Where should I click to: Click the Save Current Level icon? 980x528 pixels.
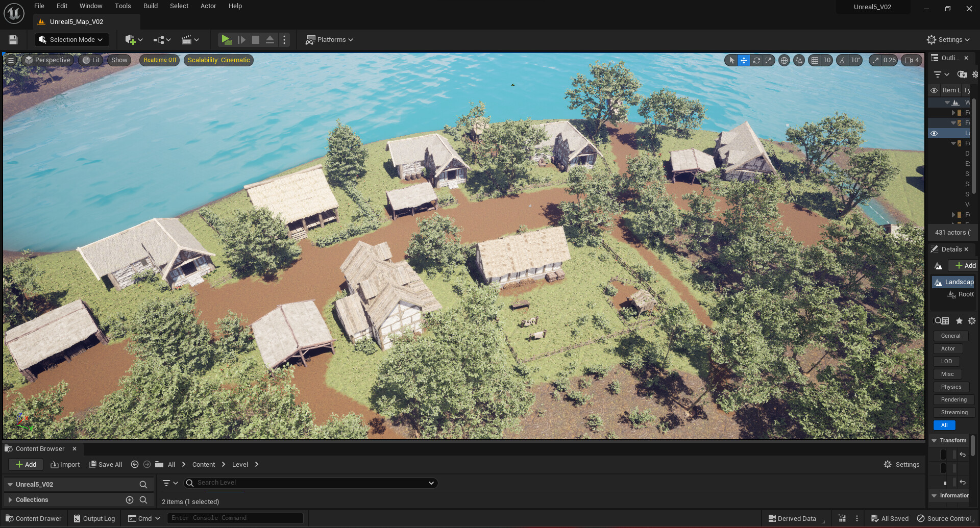(12, 39)
